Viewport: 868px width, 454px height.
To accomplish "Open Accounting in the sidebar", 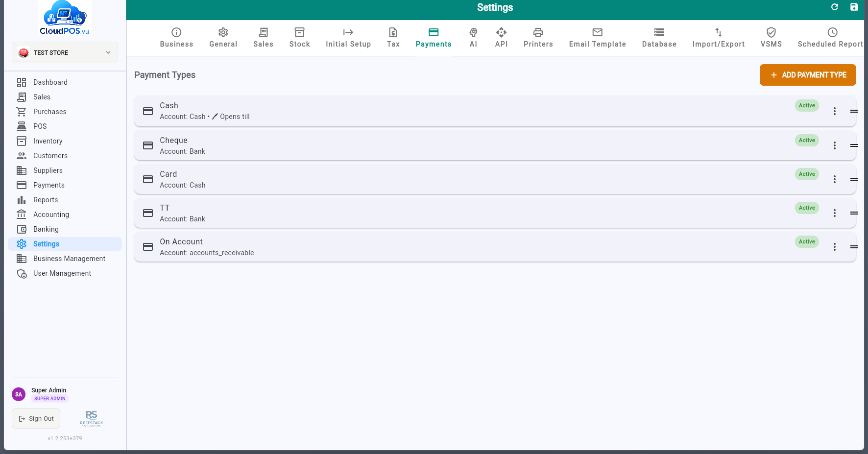I will tap(65, 215).
